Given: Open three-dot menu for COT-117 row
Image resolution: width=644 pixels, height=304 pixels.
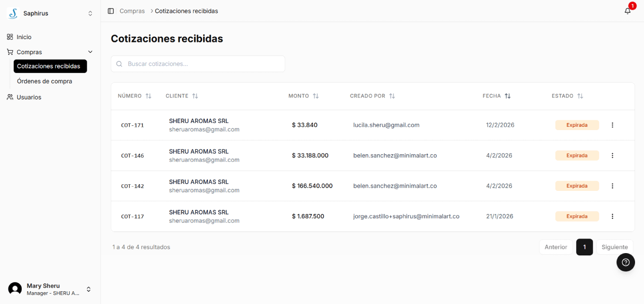Looking at the screenshot, I should [612, 216].
